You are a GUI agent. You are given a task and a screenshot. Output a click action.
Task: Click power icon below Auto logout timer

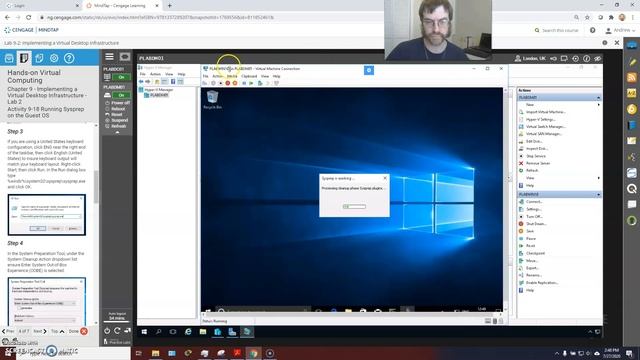coord(107,331)
